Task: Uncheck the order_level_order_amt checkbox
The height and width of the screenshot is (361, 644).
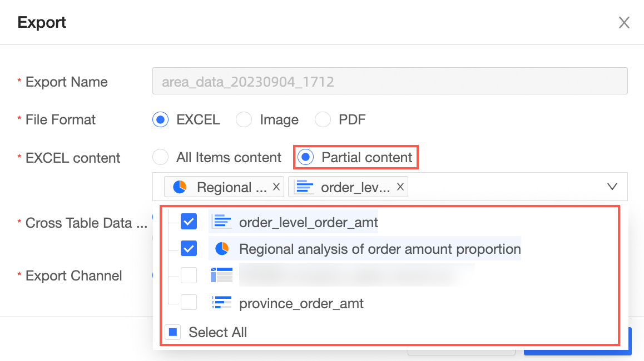Action: pyautogui.click(x=189, y=222)
